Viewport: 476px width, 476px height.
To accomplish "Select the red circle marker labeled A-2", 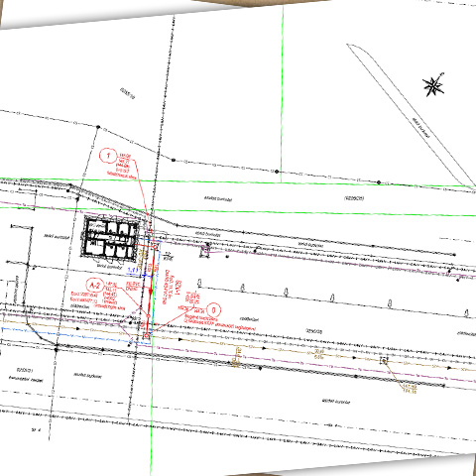I will 95,286.
